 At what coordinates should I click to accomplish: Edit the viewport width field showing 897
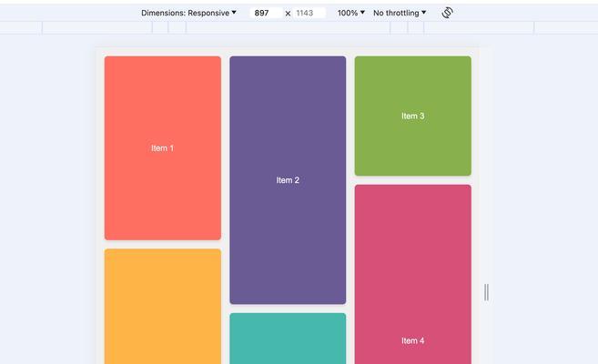266,13
